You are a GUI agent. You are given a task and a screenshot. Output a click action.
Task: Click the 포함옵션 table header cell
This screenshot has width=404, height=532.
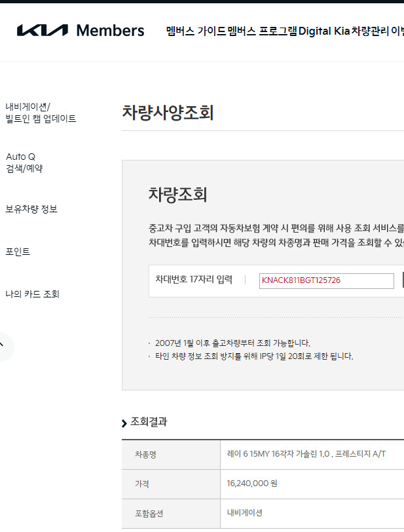(171, 514)
